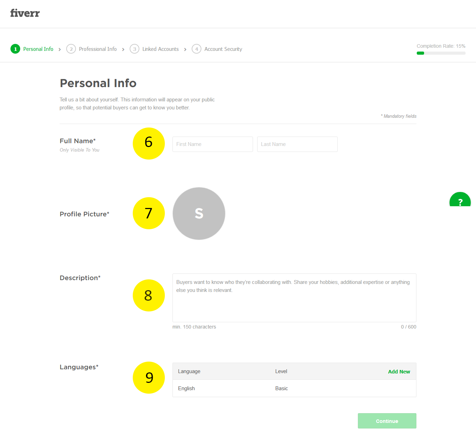476x448 pixels.
Task: Select the step 1 circle icon
Action: click(15, 49)
